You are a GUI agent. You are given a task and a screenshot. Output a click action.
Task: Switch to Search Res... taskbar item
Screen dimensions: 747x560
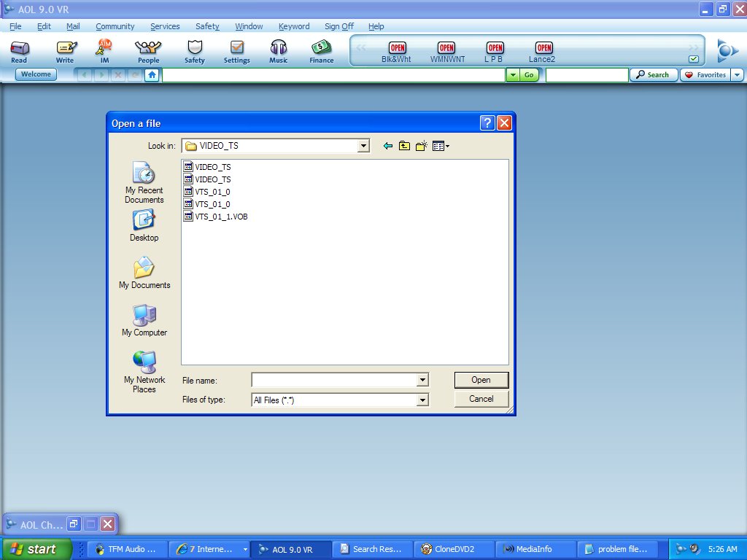(372, 549)
